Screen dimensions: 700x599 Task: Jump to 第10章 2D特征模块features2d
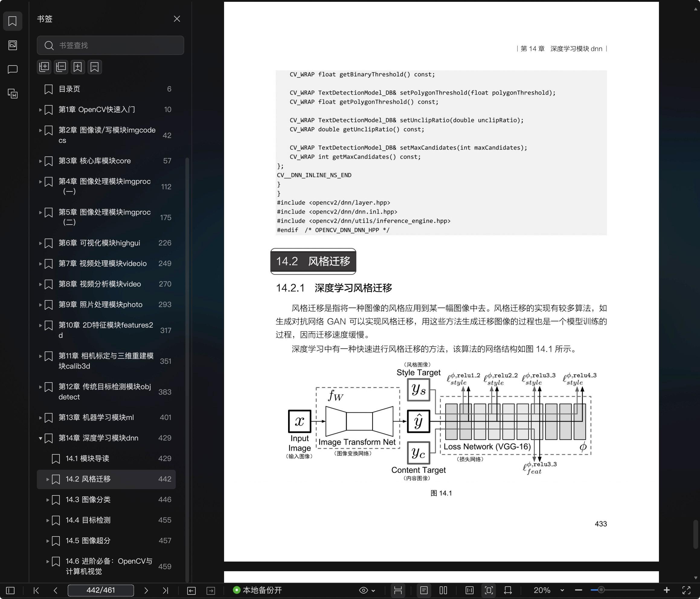tap(106, 330)
